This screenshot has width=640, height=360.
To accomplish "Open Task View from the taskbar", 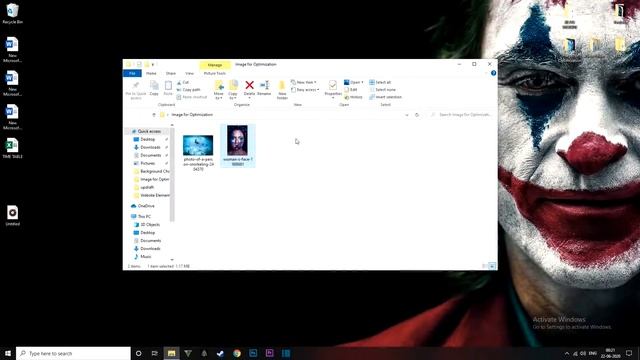I will point(155,353).
